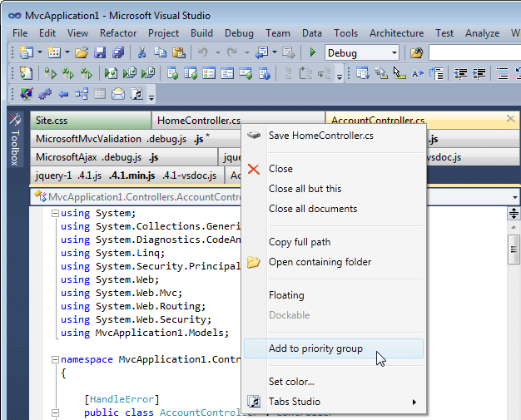The height and width of the screenshot is (420, 521).
Task: Select Add to priority group
Action: (334, 348)
